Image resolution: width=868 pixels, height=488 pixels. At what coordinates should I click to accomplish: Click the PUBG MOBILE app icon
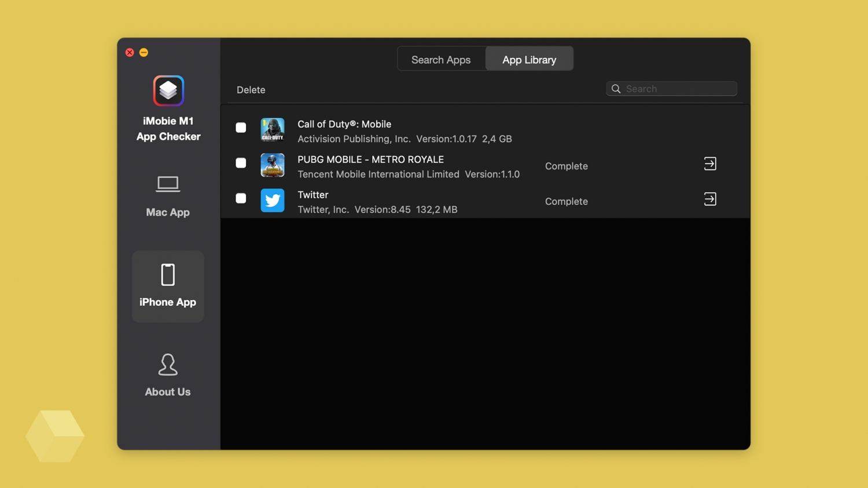tap(273, 165)
